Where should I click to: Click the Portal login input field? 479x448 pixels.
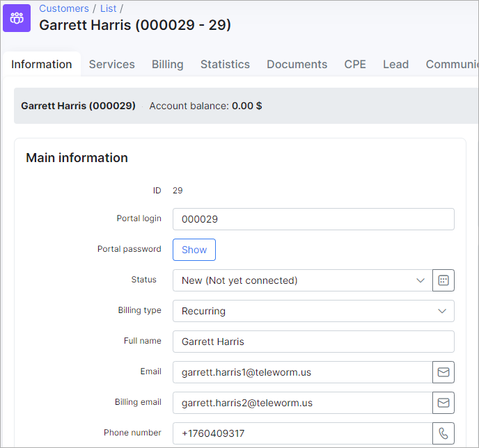tap(313, 219)
